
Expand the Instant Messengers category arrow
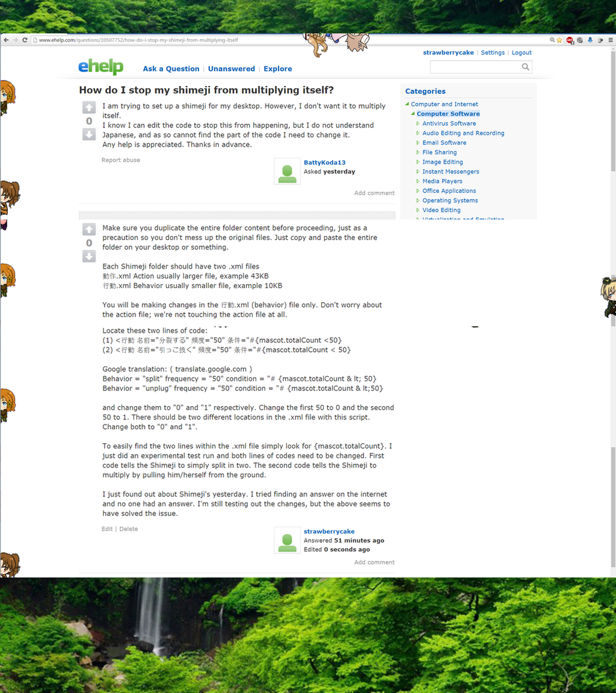coord(418,171)
